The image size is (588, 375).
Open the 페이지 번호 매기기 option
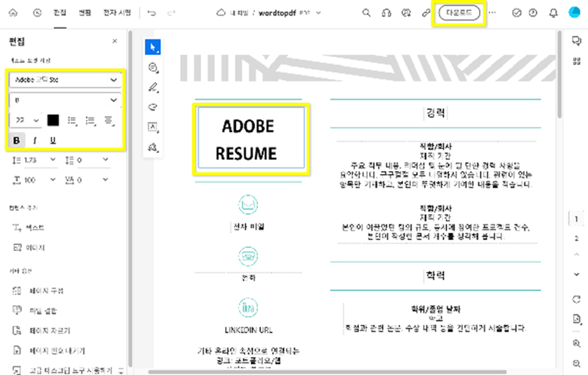[x=49, y=351]
